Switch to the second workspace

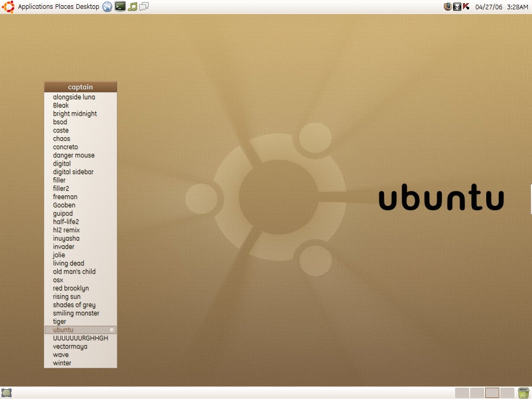click(x=477, y=393)
